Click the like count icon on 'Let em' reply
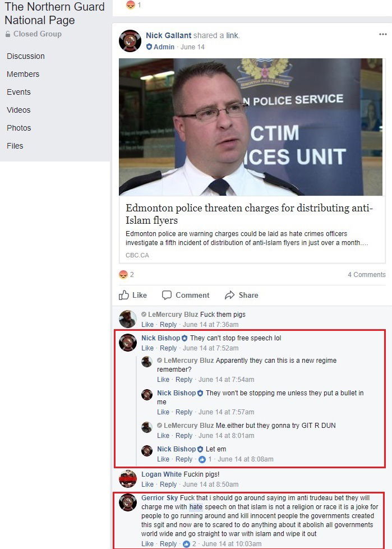392x549 pixels. click(202, 459)
